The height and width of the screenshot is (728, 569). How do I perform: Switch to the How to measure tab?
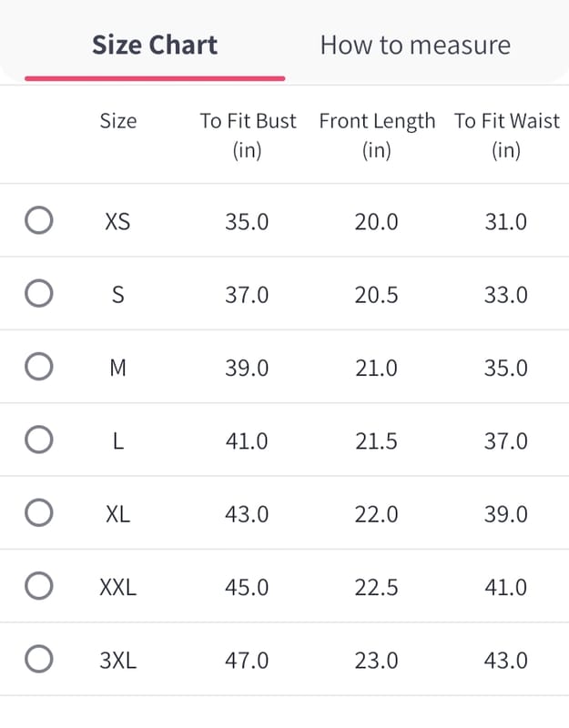coord(415,45)
